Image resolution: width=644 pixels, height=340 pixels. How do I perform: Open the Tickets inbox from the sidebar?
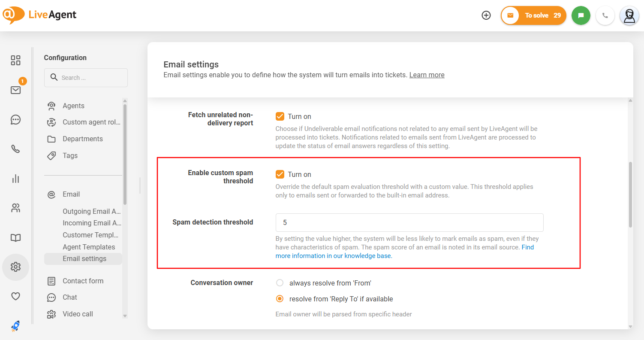(15, 89)
